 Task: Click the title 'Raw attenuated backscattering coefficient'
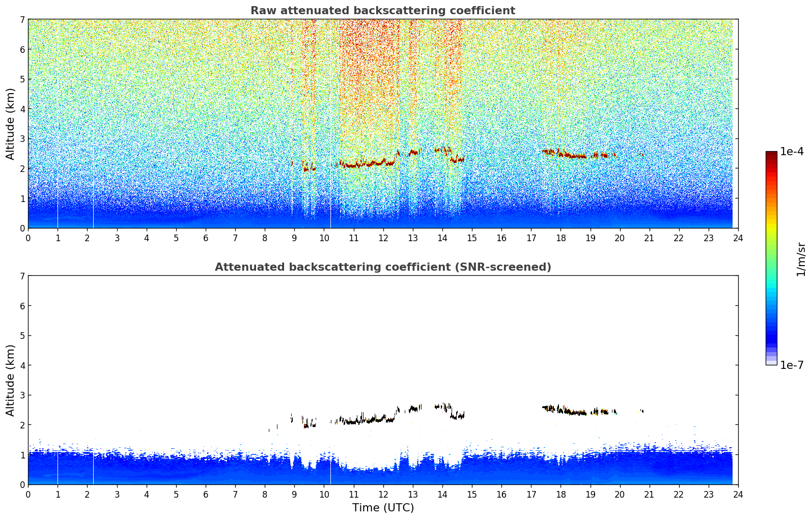(383, 11)
